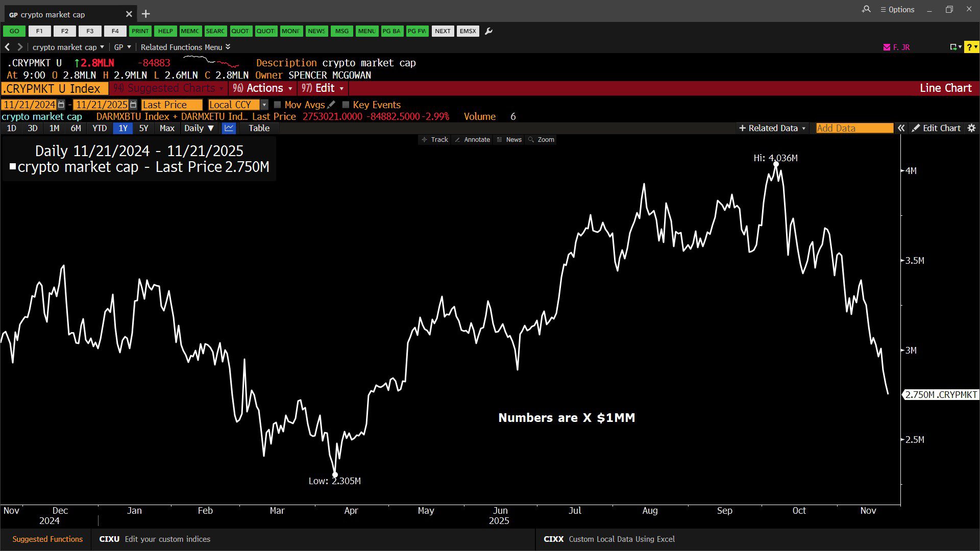This screenshot has width=980, height=551.
Task: Open the start date calendar picker
Action: point(61,105)
